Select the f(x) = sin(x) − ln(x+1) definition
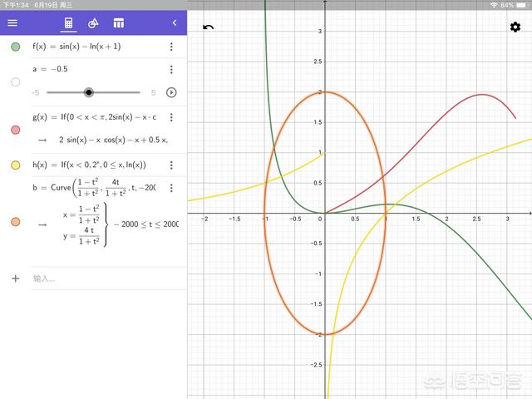The width and height of the screenshot is (532, 399). (x=76, y=47)
